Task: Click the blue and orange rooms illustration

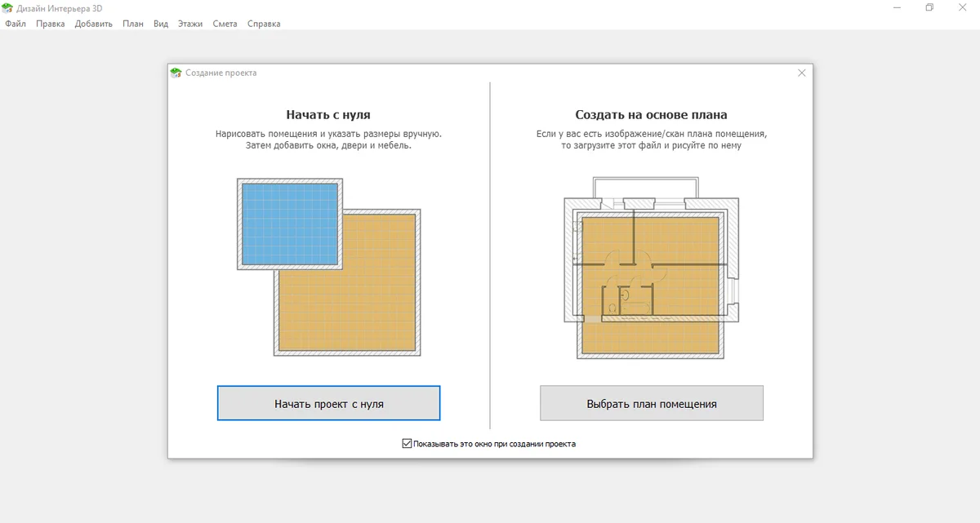Action: tap(328, 267)
